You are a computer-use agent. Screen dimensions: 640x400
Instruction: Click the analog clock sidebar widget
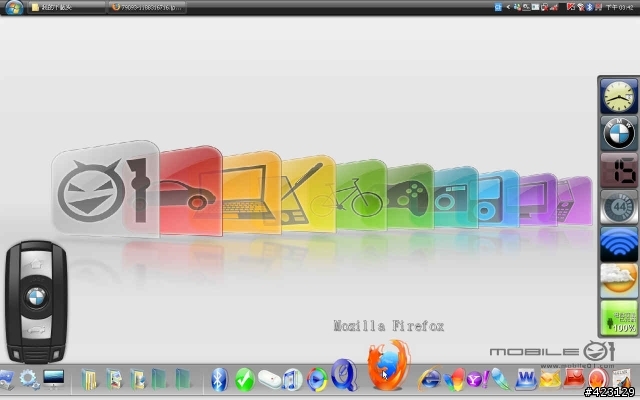[619, 97]
